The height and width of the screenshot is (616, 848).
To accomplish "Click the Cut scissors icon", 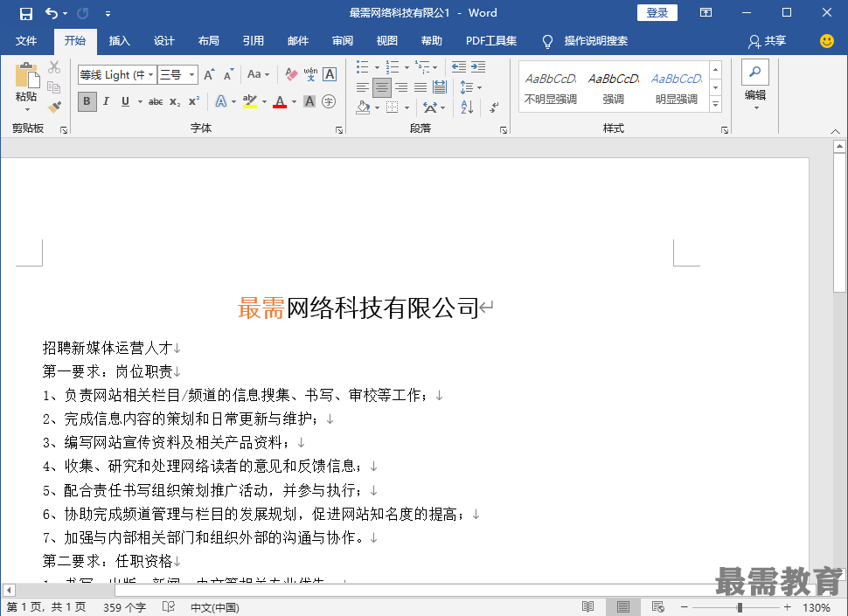I will point(54,67).
